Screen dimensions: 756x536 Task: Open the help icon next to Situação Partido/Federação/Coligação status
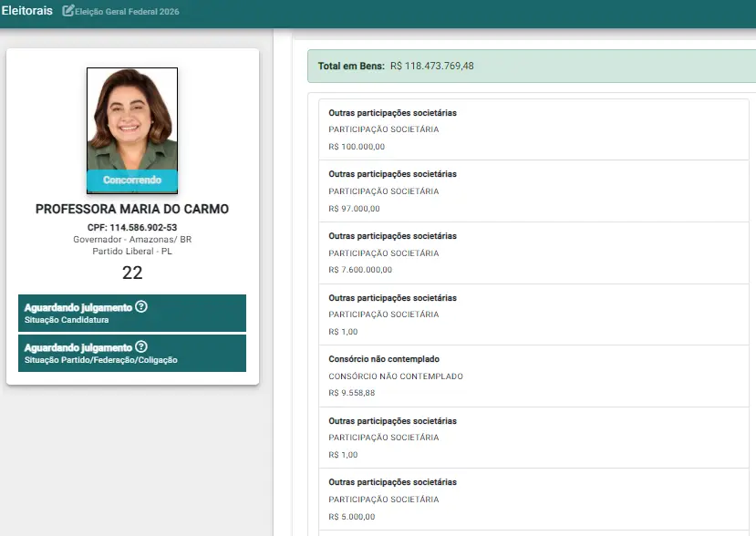[x=141, y=346]
